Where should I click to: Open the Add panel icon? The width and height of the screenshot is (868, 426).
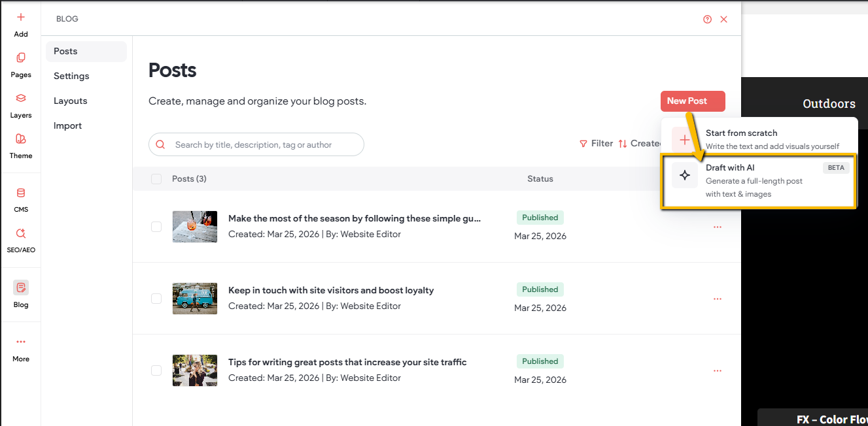(x=21, y=18)
